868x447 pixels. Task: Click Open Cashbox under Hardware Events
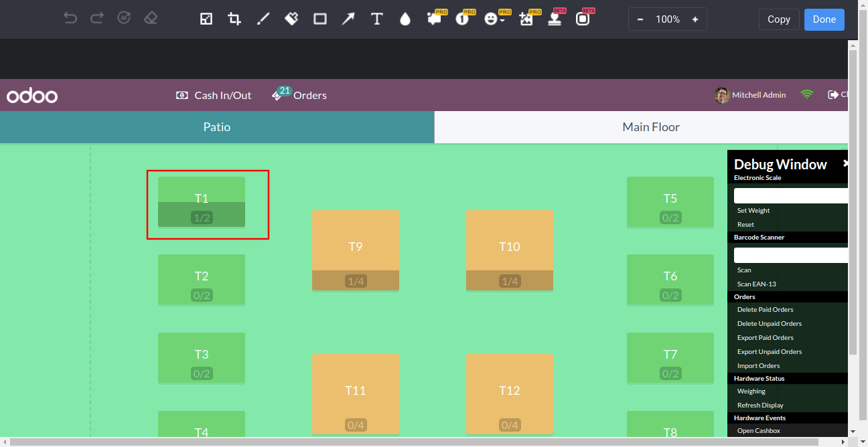[x=759, y=431]
